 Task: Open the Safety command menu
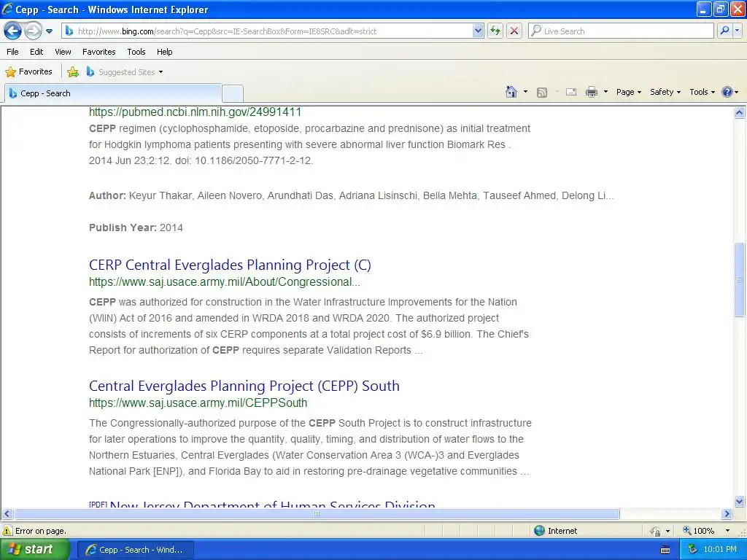tap(665, 92)
